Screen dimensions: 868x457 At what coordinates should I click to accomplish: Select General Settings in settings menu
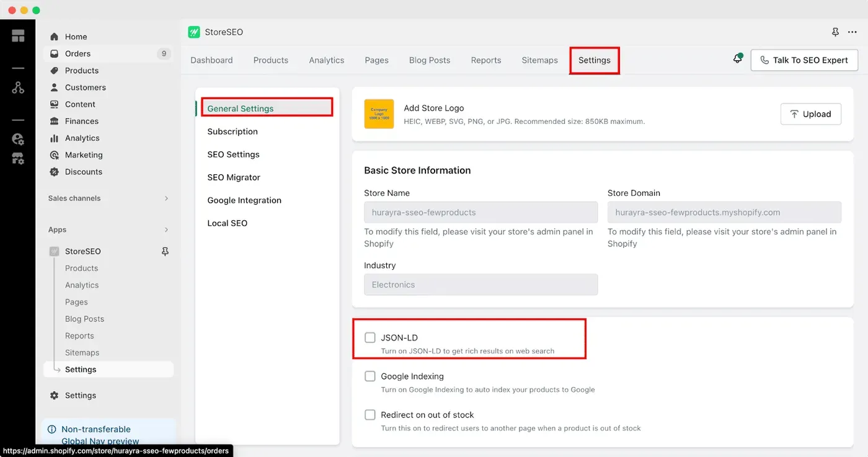(268, 109)
